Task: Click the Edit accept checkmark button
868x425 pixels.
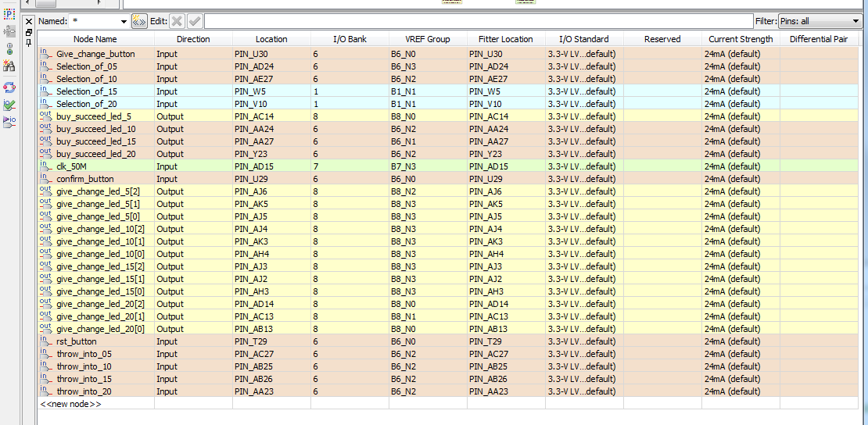Action: 194,22
